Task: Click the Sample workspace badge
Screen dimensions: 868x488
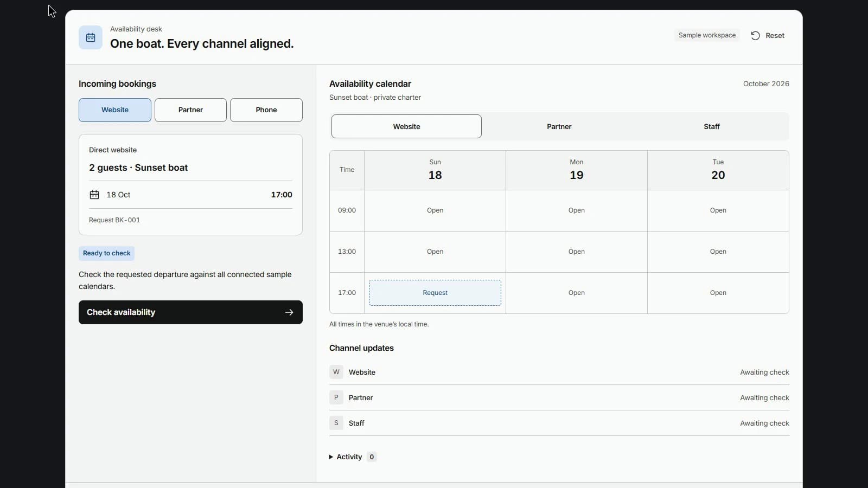Action: point(707,35)
